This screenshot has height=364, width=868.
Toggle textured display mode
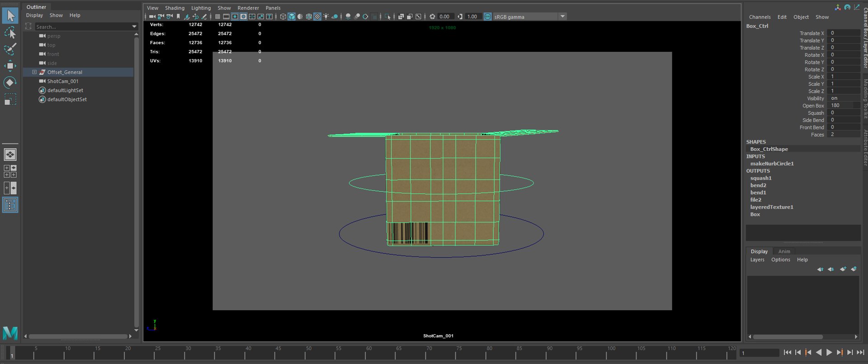[x=317, y=17]
